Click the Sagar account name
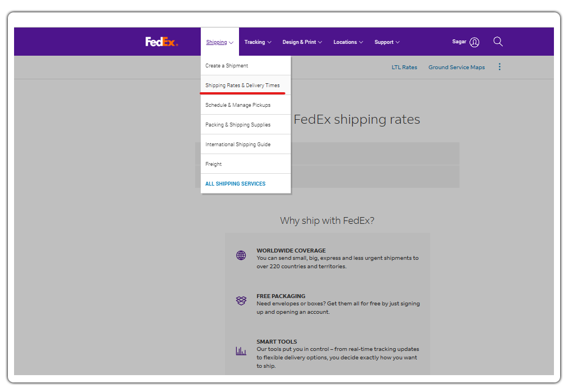The width and height of the screenshot is (568, 392). [x=459, y=42]
